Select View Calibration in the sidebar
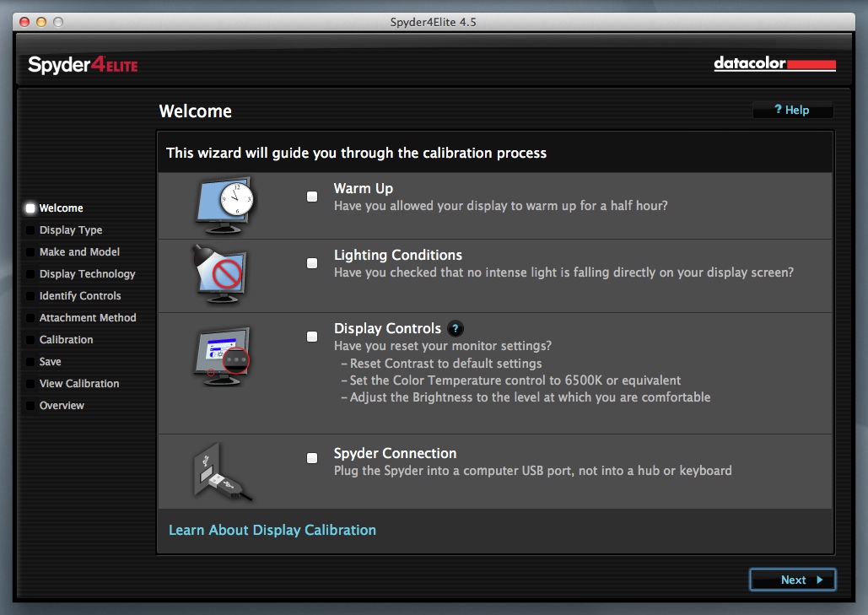 pyautogui.click(x=79, y=384)
